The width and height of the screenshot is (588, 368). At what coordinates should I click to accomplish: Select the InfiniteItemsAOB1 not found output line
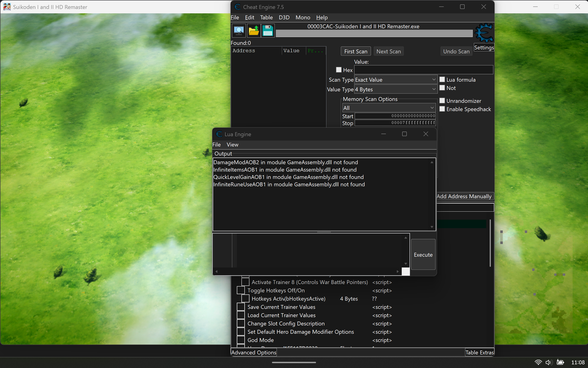[x=285, y=170]
